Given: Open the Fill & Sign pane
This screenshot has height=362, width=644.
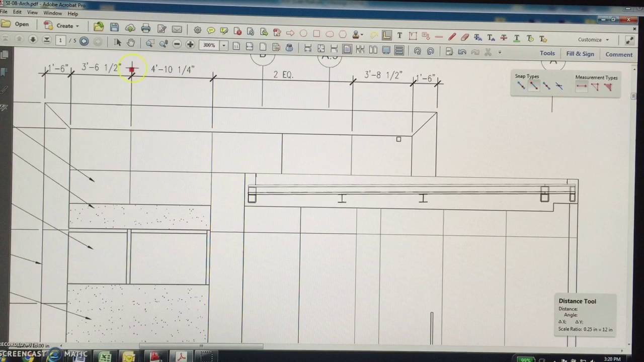Looking at the screenshot, I should pos(580,54).
